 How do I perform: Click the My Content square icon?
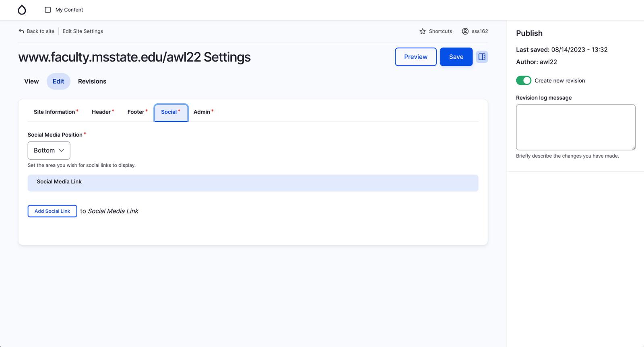pos(47,10)
